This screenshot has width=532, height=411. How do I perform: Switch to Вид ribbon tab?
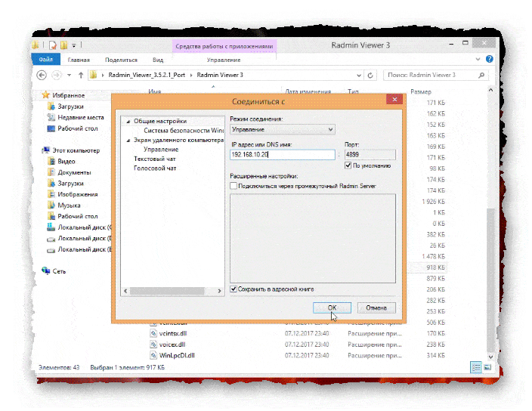pos(158,60)
